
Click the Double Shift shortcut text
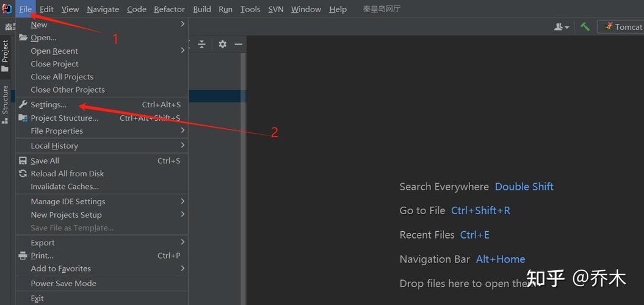[x=524, y=187]
